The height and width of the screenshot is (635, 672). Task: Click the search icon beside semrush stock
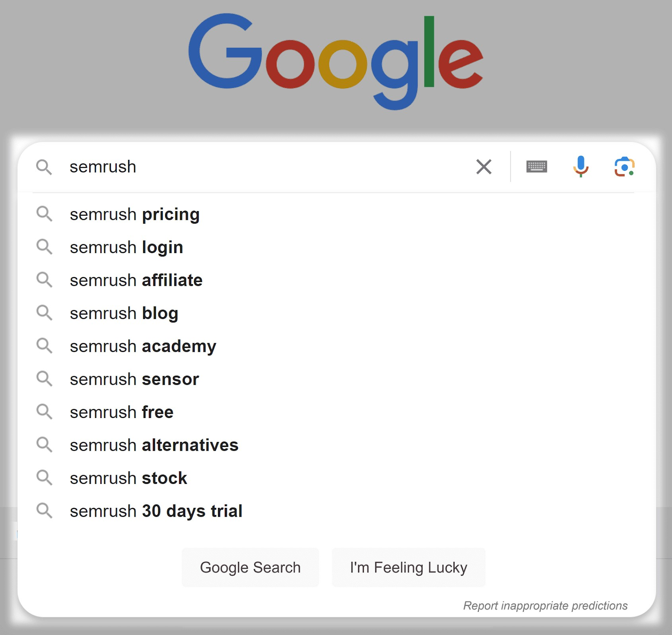click(45, 478)
